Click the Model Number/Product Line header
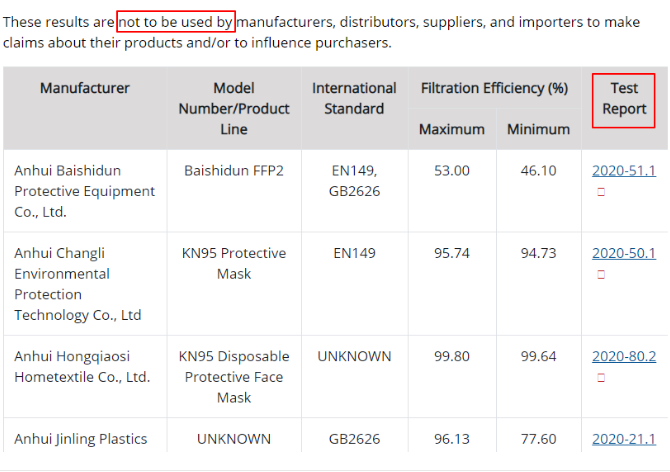This screenshot has width=670, height=472. (x=234, y=108)
